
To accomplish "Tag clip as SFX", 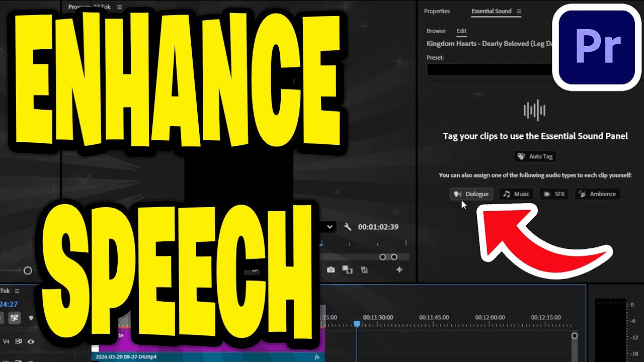I will point(554,194).
